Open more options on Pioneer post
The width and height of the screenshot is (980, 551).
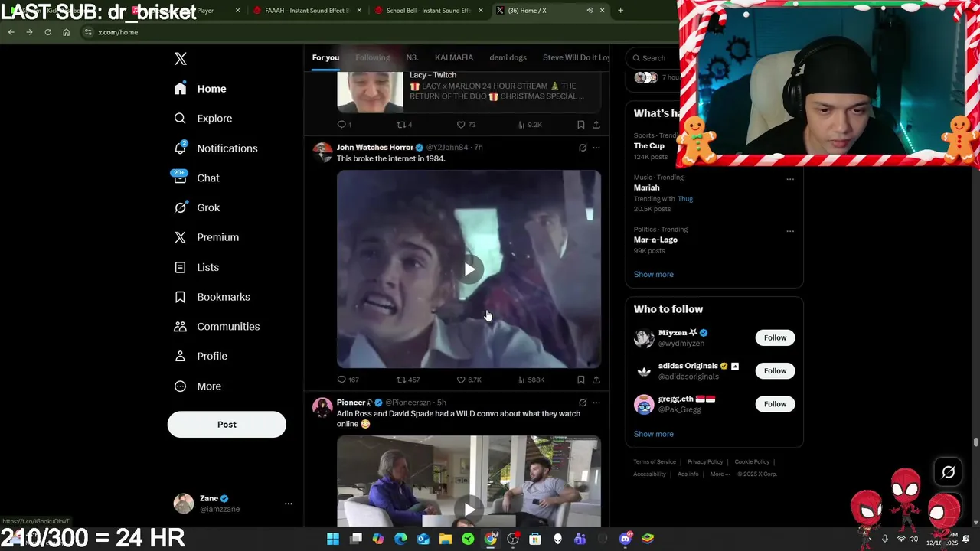click(x=596, y=403)
